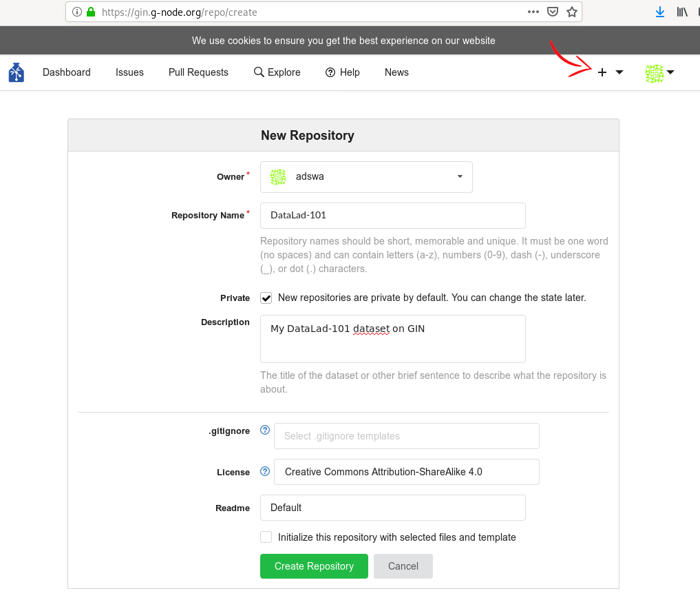Open the .gitignore templates dropdown

click(x=406, y=436)
